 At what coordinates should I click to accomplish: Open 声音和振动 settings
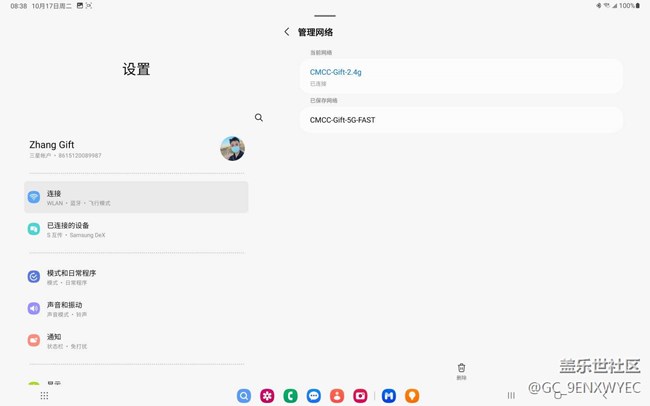(x=136, y=308)
